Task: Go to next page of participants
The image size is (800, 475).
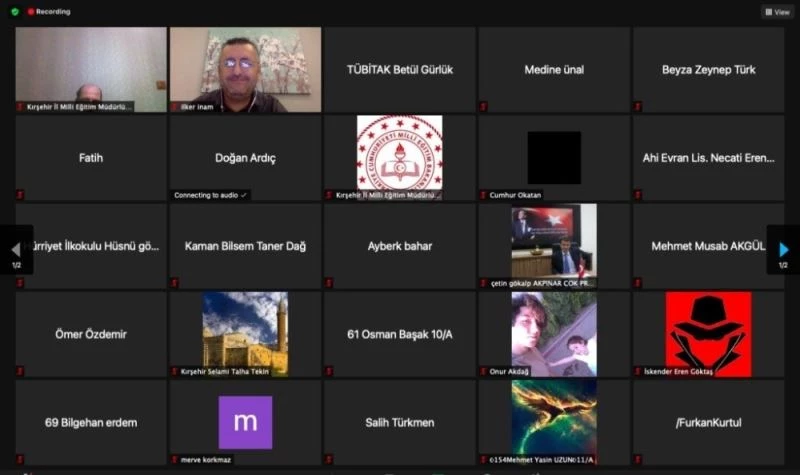Action: coord(784,249)
